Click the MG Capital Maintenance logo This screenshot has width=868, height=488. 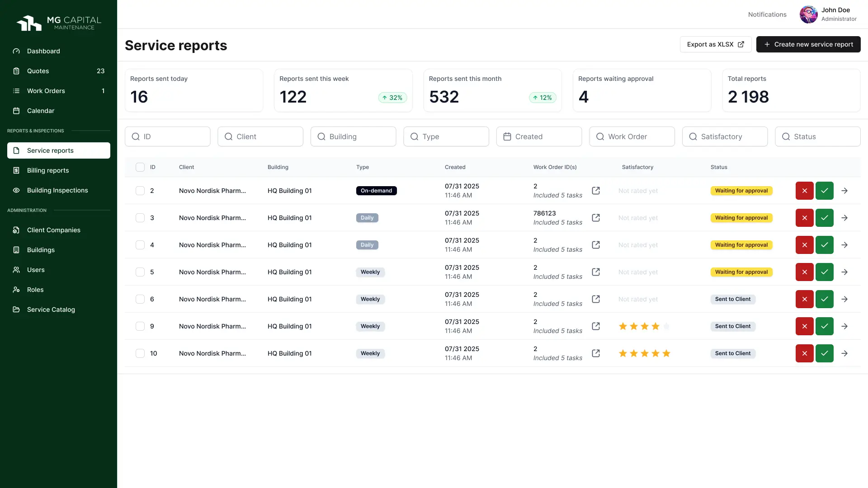59,23
